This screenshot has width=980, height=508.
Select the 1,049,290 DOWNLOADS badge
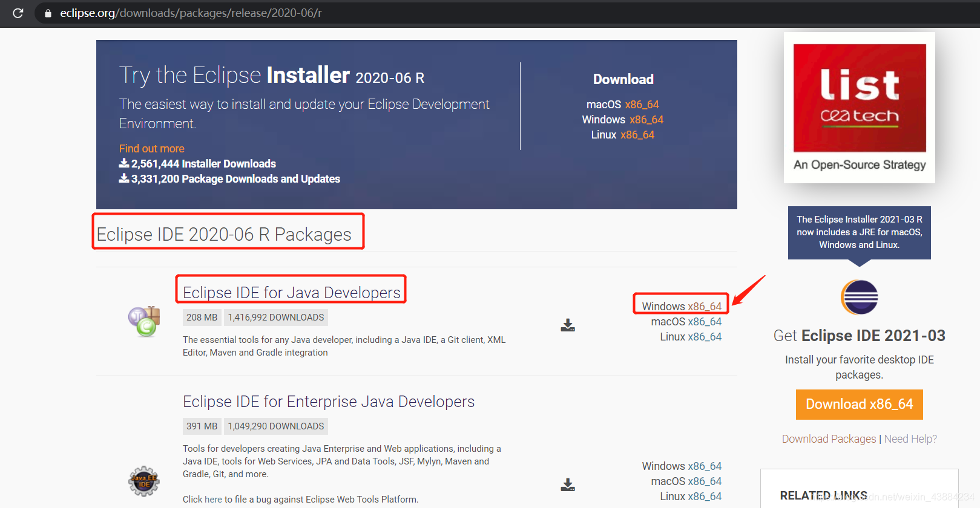276,426
